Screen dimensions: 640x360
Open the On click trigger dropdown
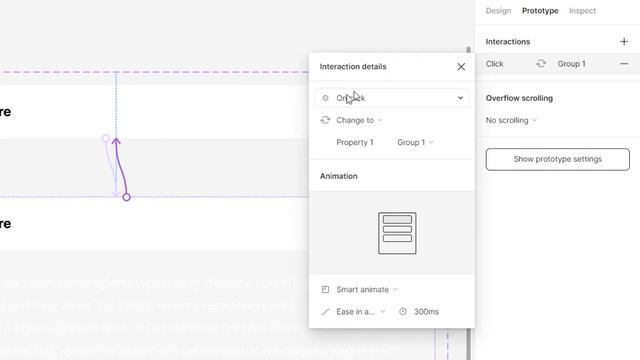[392, 98]
